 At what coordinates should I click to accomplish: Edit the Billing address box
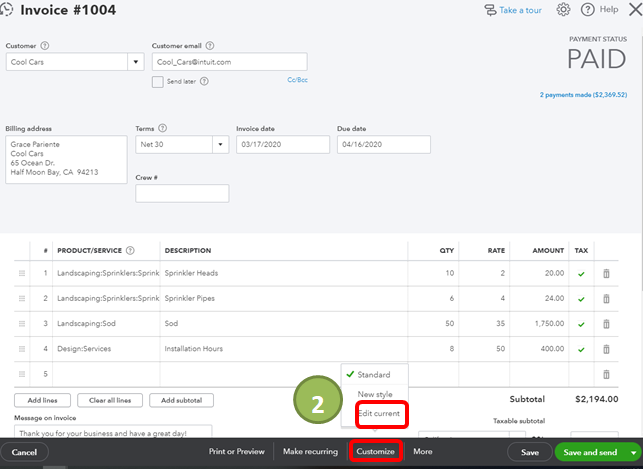66,159
